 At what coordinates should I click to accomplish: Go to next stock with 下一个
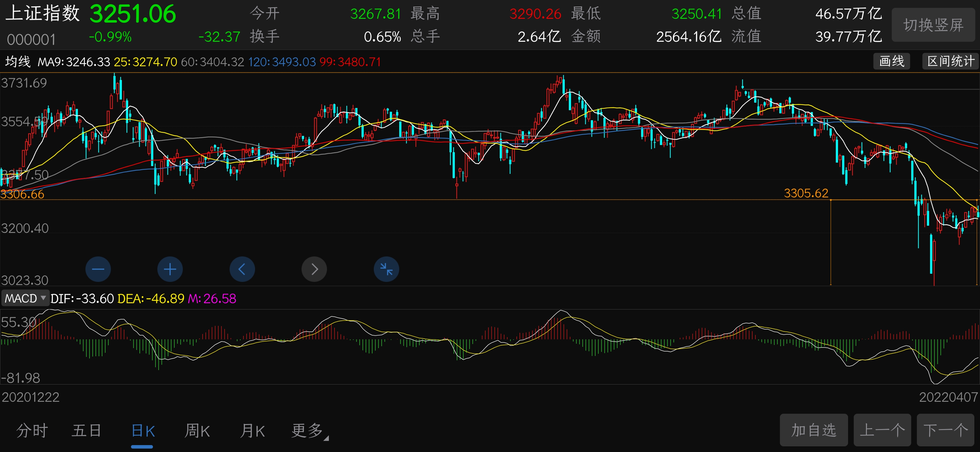tap(946, 430)
